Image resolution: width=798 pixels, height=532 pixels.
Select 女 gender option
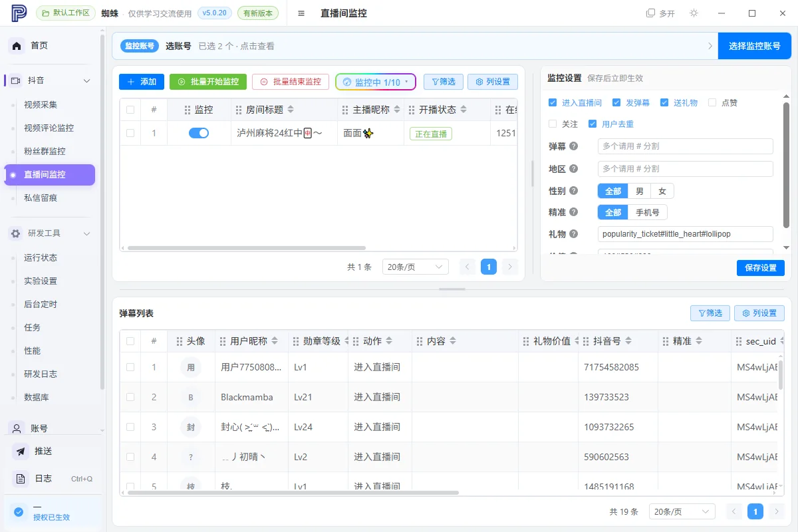pyautogui.click(x=662, y=192)
